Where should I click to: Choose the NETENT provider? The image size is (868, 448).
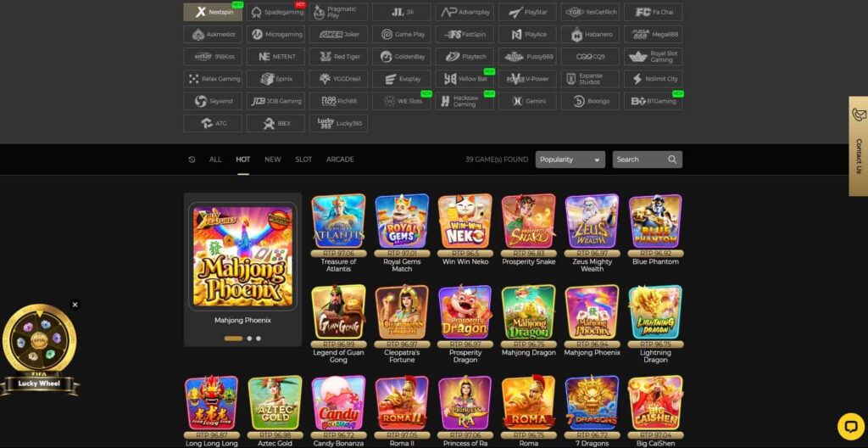[x=275, y=57]
